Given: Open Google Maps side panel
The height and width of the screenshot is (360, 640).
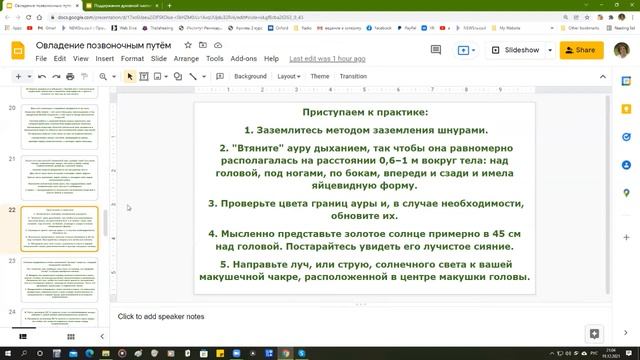Looking at the screenshot, I should 626,193.
